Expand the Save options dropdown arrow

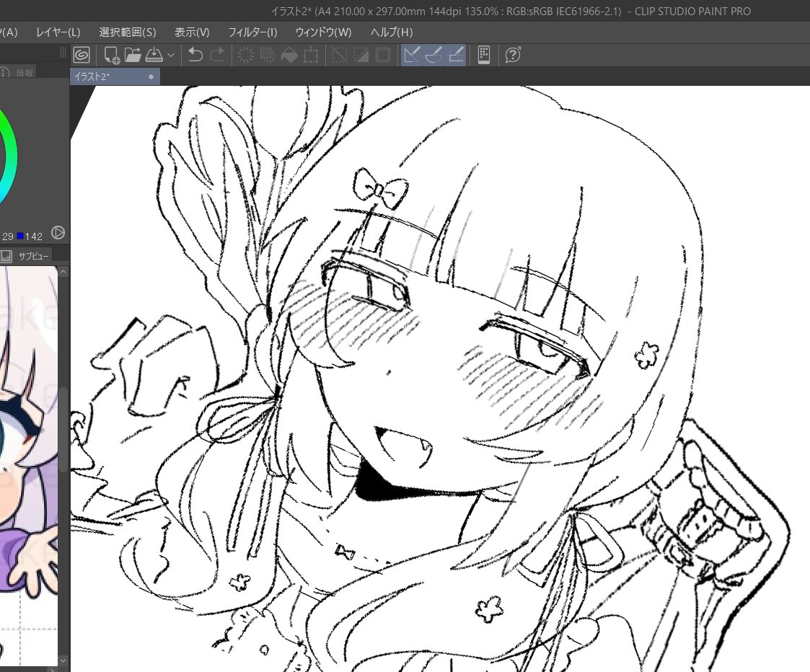pos(171,55)
